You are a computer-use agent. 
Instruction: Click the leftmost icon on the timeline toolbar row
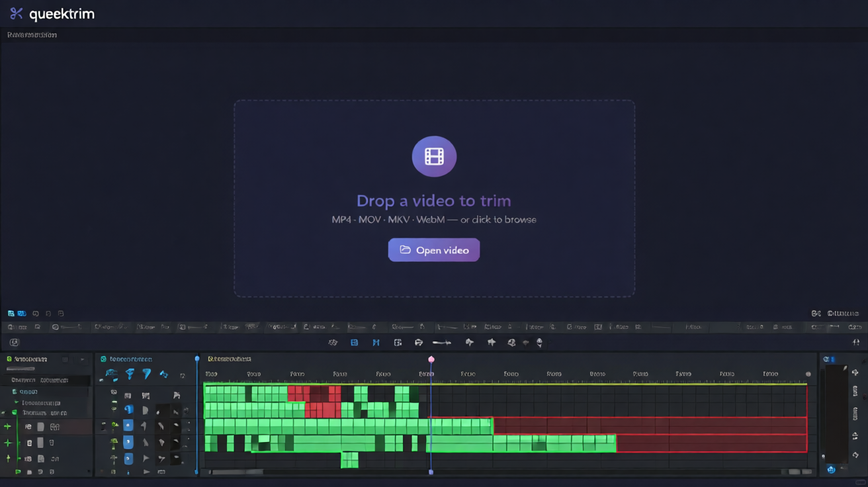click(15, 342)
